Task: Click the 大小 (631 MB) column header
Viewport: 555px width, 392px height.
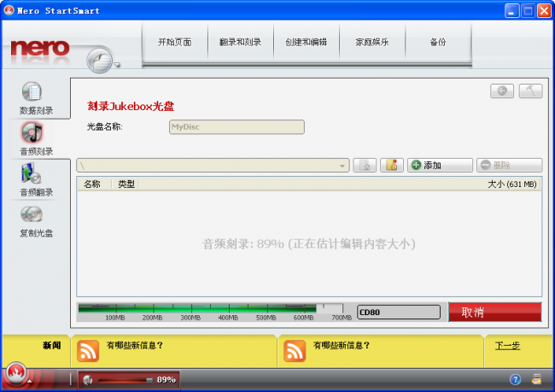Action: point(511,184)
